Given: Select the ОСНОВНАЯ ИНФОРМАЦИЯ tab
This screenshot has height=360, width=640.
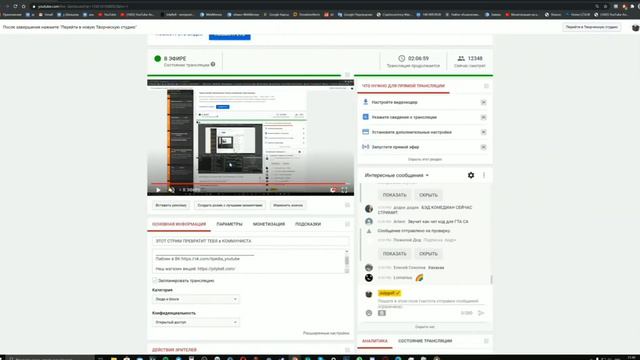Looking at the screenshot, I should (179, 224).
